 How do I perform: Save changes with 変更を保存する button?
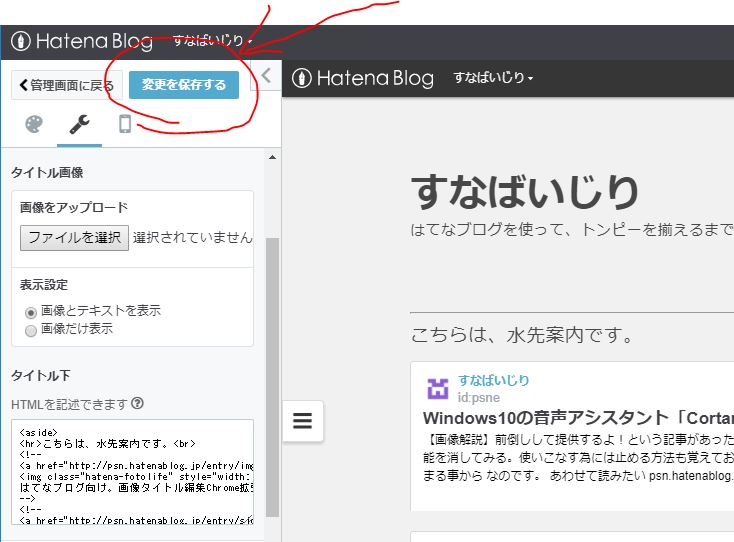coord(184,85)
